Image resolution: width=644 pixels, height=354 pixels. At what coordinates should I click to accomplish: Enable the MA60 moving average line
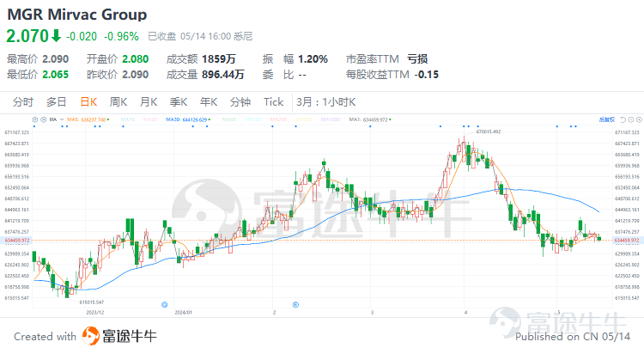point(229,119)
